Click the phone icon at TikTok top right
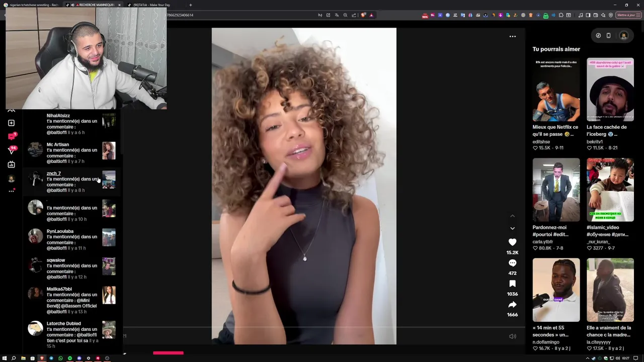The height and width of the screenshot is (362, 644). tap(608, 36)
